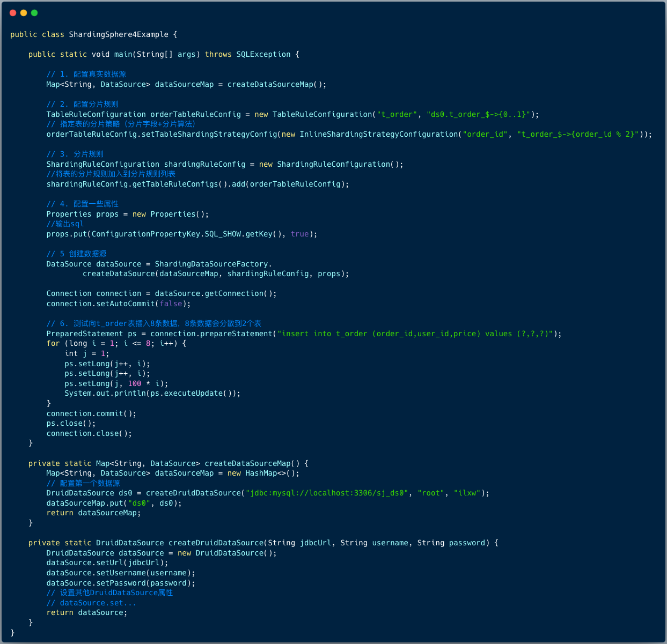Click the System.out.println statement
Viewport: 667px width, 644px height.
tap(152, 393)
